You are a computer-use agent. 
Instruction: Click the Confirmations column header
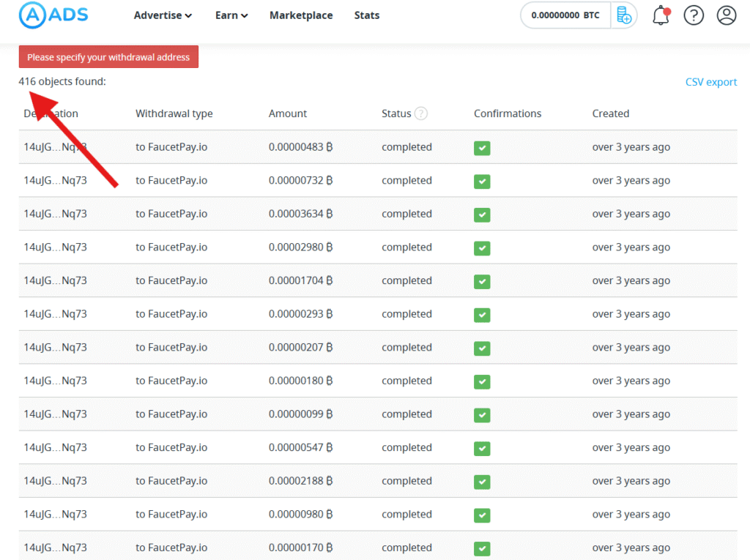(x=508, y=113)
